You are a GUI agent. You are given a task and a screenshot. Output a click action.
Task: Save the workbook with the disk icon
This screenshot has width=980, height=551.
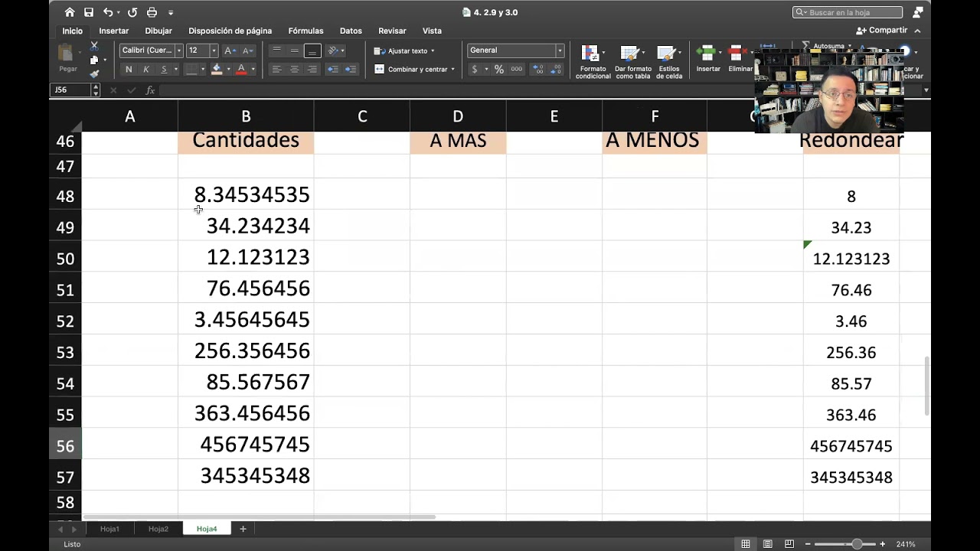pos(89,12)
